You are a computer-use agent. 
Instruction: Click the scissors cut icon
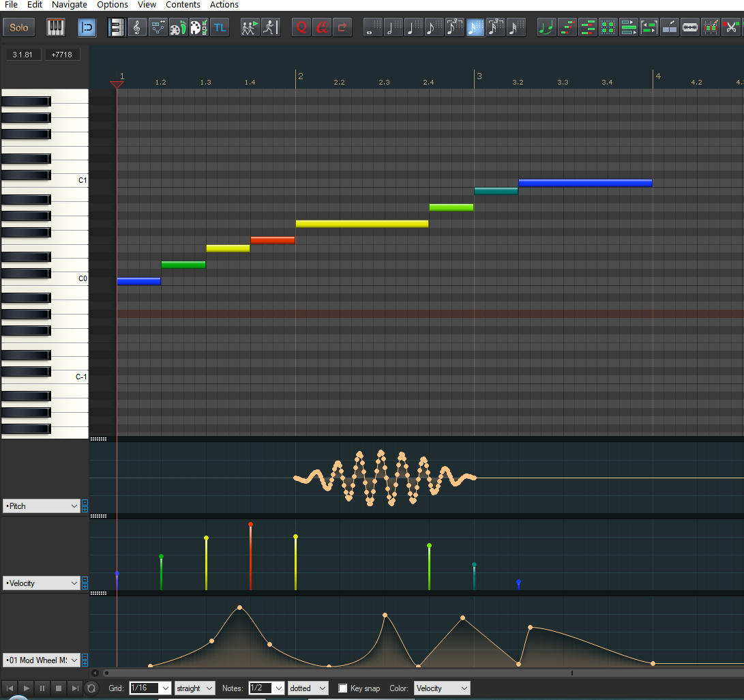[731, 27]
